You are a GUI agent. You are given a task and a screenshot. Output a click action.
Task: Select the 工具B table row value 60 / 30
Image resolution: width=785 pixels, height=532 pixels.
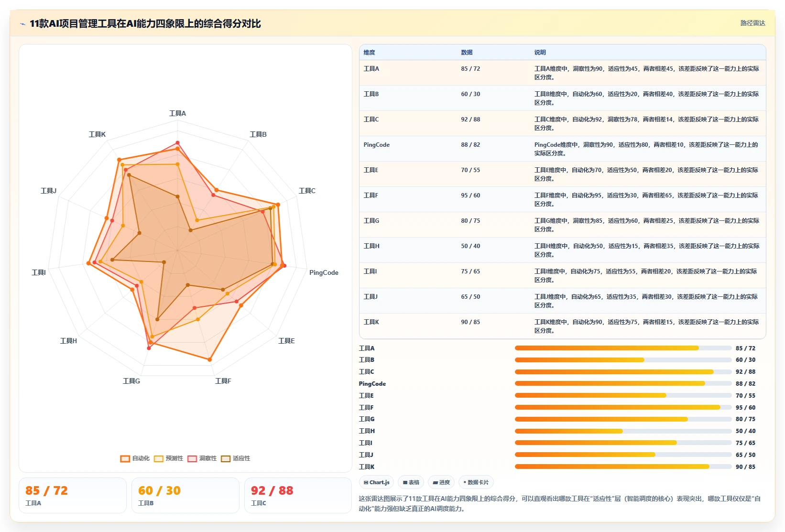tap(470, 94)
